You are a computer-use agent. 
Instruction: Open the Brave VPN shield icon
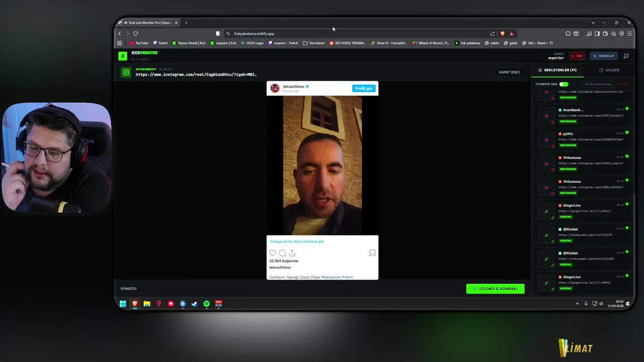pyautogui.click(x=621, y=34)
